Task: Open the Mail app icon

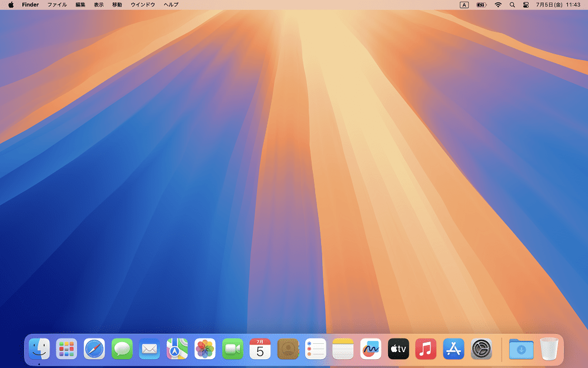Action: click(149, 349)
